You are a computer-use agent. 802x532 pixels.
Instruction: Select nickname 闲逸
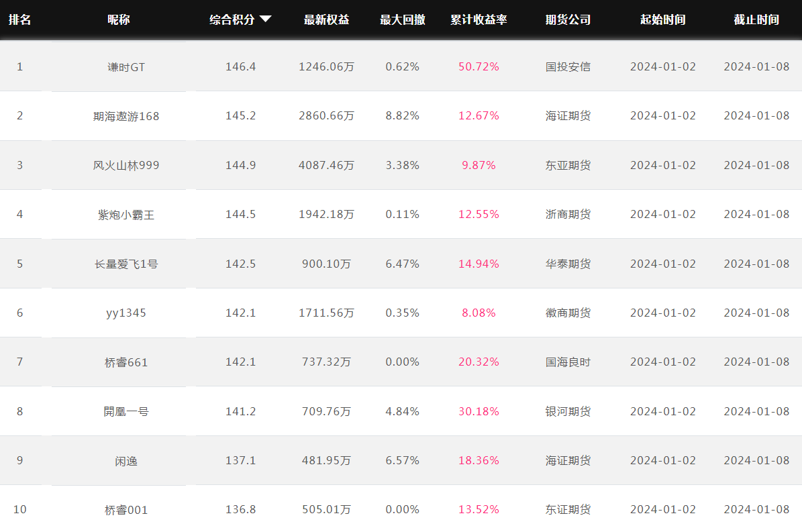(x=126, y=461)
